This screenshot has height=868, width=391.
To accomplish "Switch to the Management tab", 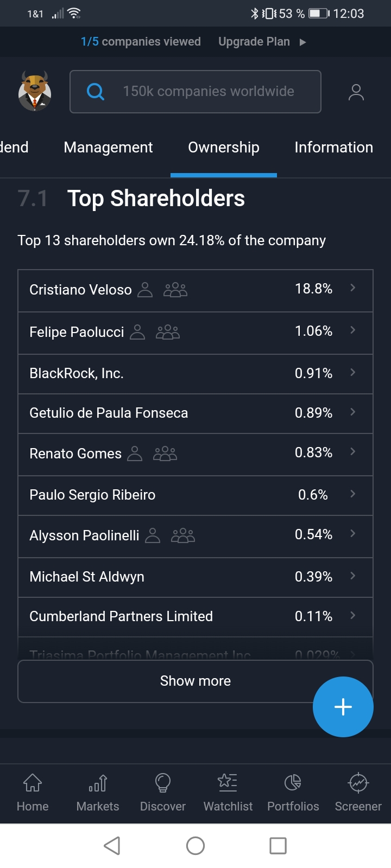I will point(108,148).
